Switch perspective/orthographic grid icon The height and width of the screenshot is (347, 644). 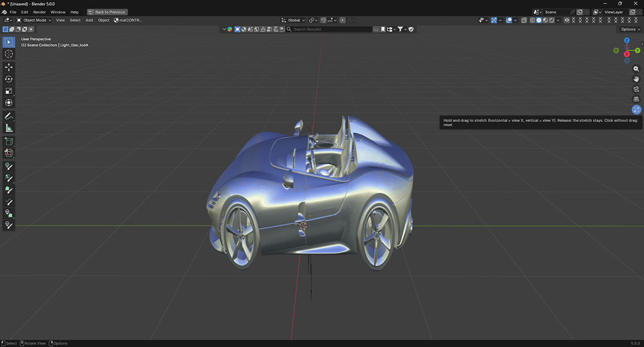click(636, 99)
